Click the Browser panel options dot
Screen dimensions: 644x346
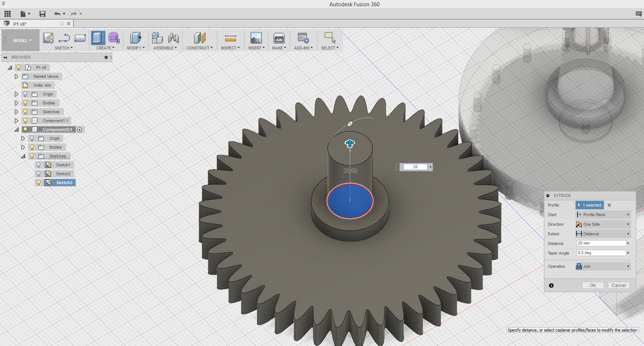click(106, 58)
